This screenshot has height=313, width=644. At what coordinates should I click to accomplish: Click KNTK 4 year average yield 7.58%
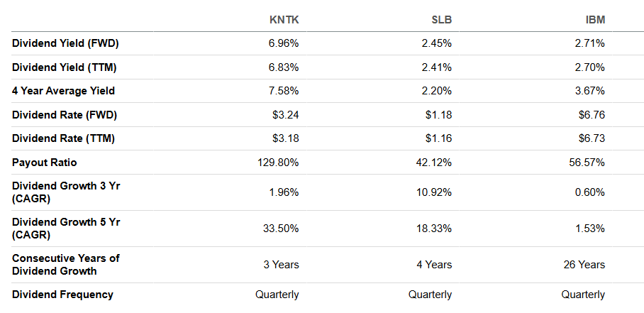284,91
